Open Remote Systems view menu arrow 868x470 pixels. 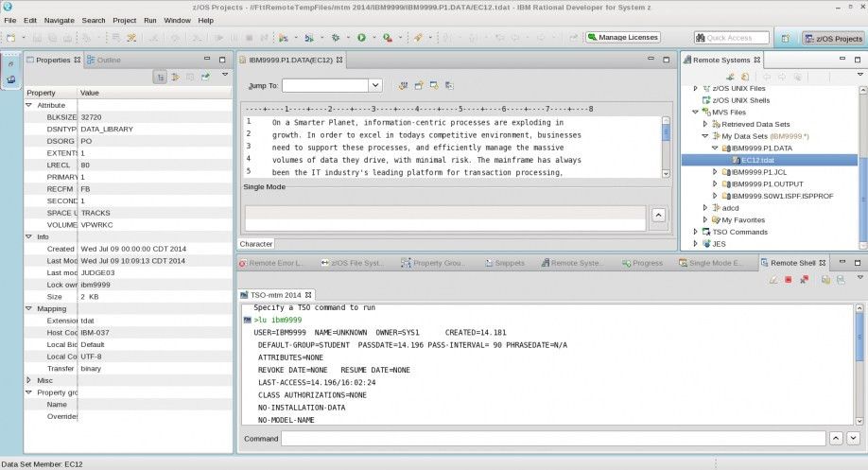pos(859,74)
